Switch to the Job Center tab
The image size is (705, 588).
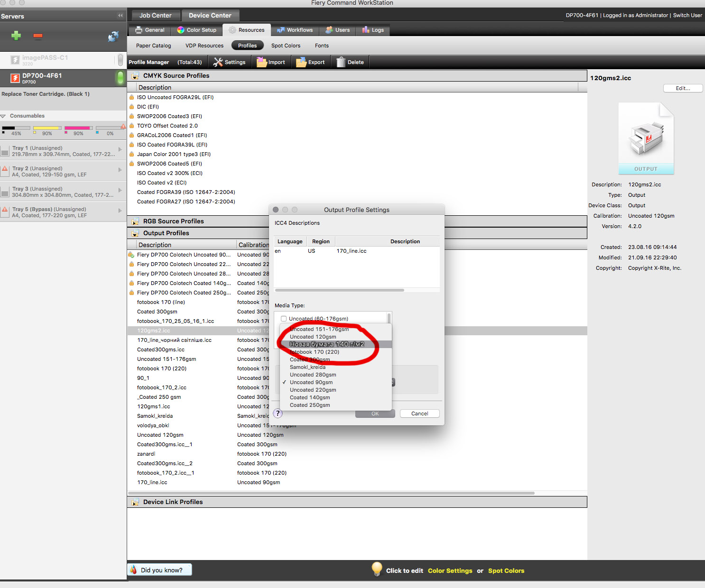tap(156, 16)
